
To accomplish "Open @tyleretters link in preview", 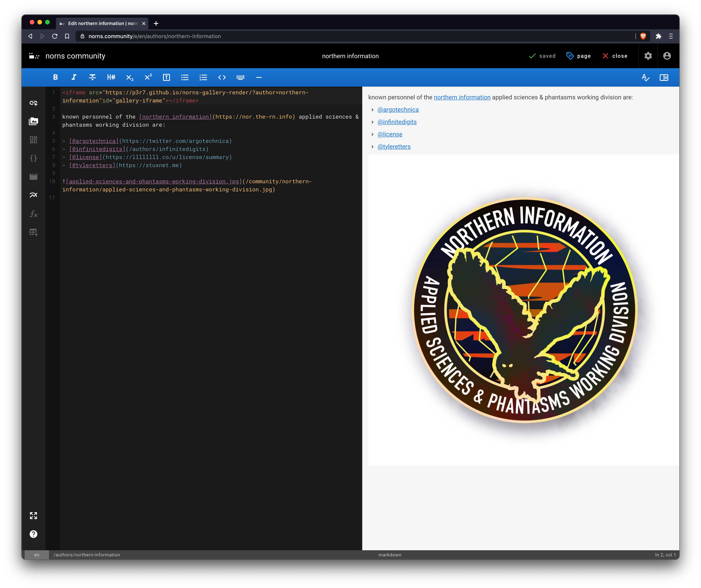I will 394,147.
